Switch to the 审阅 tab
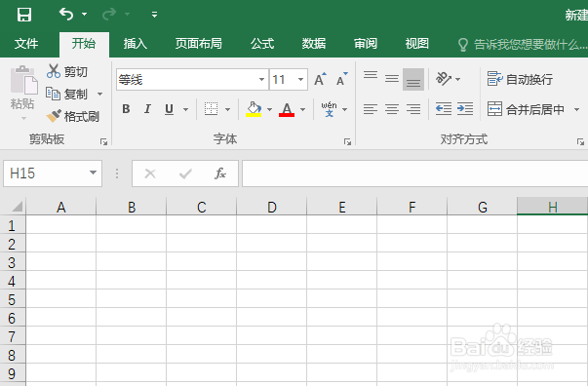Viewport: 588px width, 386px height. (366, 44)
